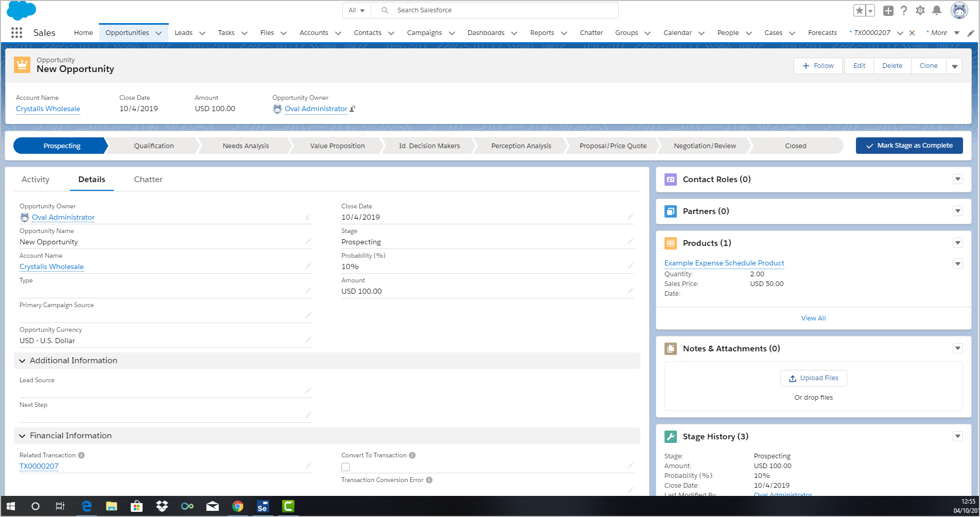Open the TX0000207 related transaction link
This screenshot has width=980, height=517.
pos(39,467)
